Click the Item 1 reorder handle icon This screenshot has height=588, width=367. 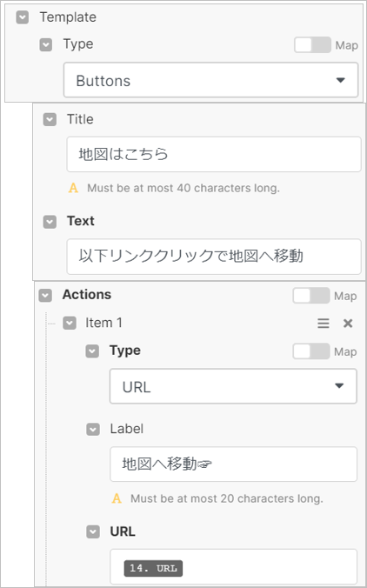click(x=324, y=324)
